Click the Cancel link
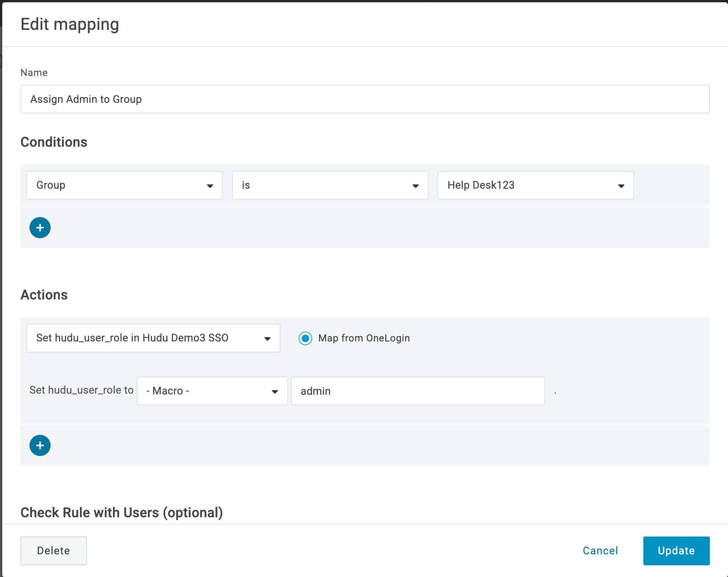The width and height of the screenshot is (728, 577). click(600, 551)
